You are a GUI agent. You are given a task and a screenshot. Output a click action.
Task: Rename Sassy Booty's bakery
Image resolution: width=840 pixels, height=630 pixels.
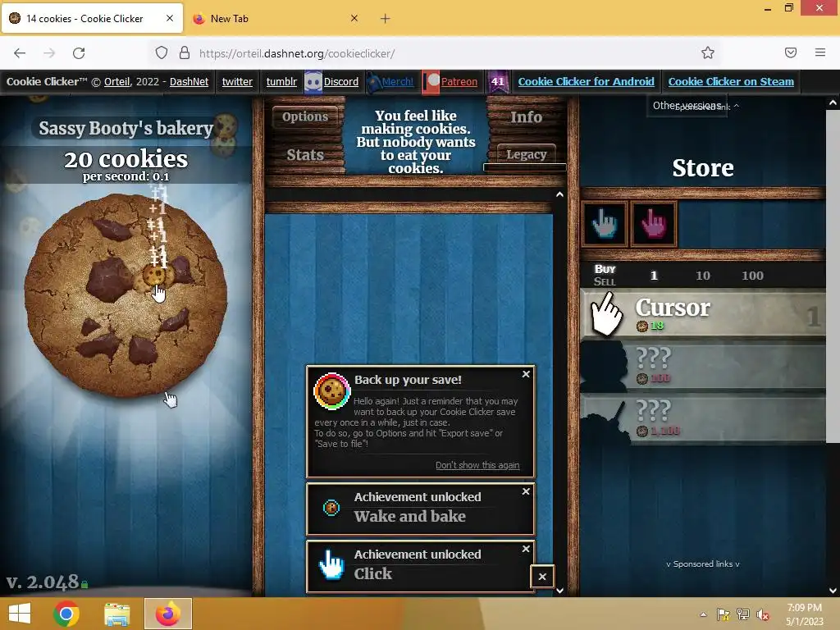[x=126, y=128]
